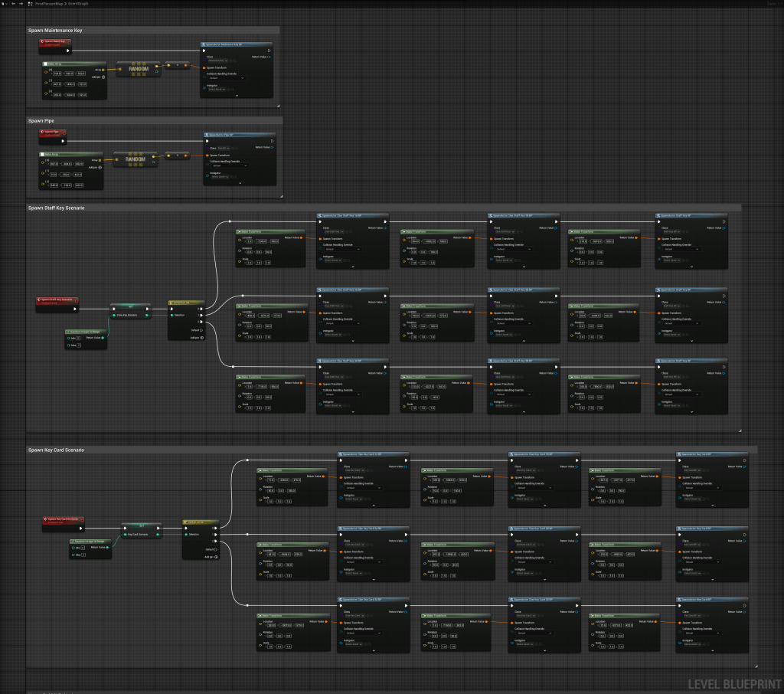
Task: Click the back navigation arrow in breadcrumb bar
Action: 14,4
